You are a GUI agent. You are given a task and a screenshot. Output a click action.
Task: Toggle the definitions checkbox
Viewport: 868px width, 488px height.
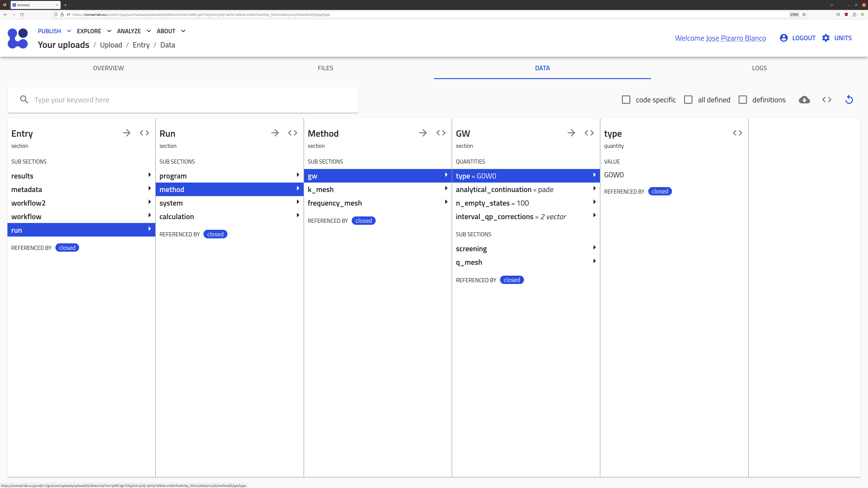pyautogui.click(x=742, y=100)
